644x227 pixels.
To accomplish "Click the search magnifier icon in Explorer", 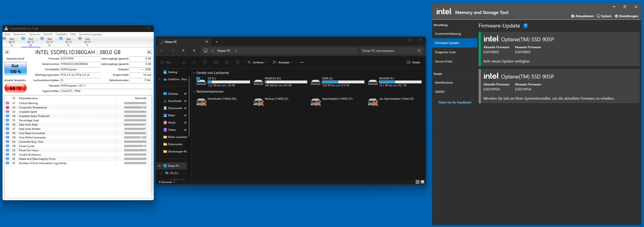I will pos(419,50).
